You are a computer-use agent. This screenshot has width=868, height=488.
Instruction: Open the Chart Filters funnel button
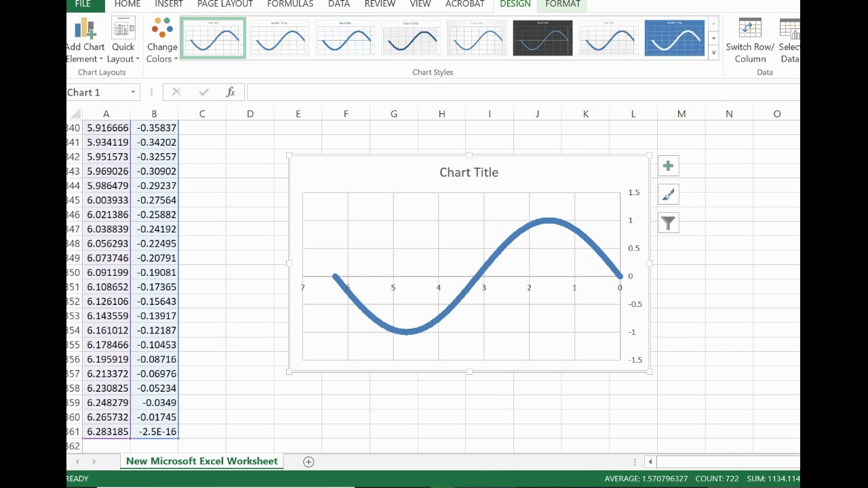[x=668, y=223]
